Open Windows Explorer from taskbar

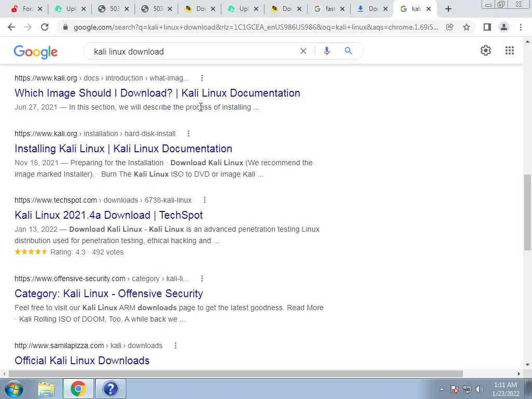(x=46, y=389)
